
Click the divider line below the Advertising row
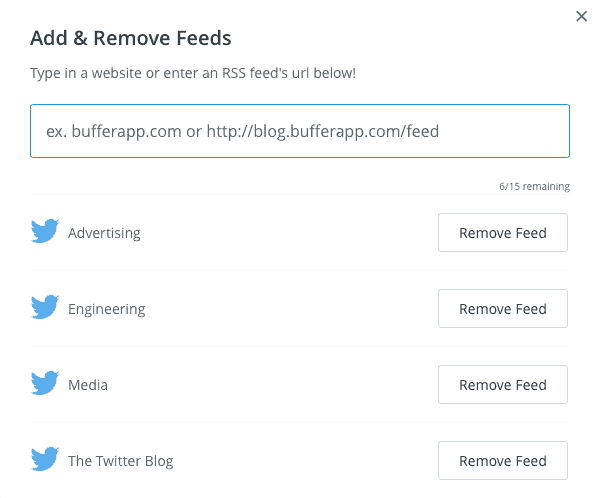(300, 270)
